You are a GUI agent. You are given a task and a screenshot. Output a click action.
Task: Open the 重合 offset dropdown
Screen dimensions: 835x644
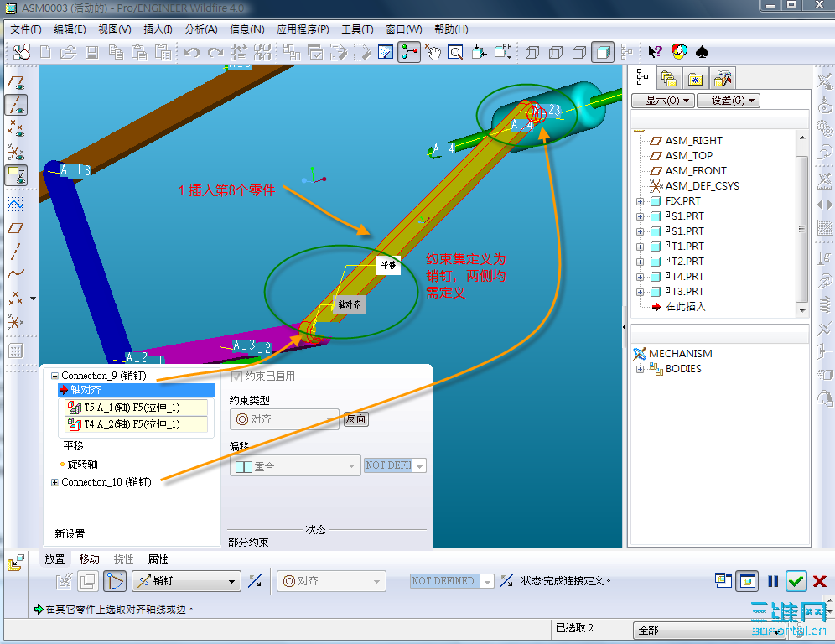click(x=295, y=466)
